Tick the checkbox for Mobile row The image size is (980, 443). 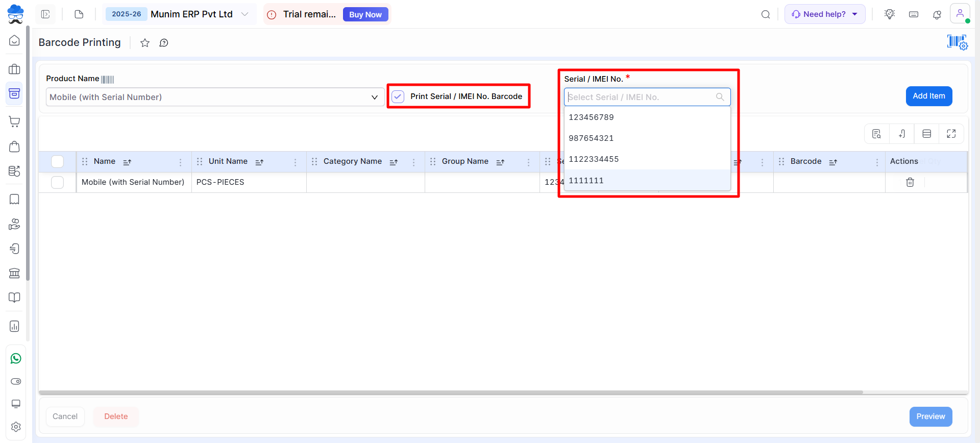[x=58, y=182]
